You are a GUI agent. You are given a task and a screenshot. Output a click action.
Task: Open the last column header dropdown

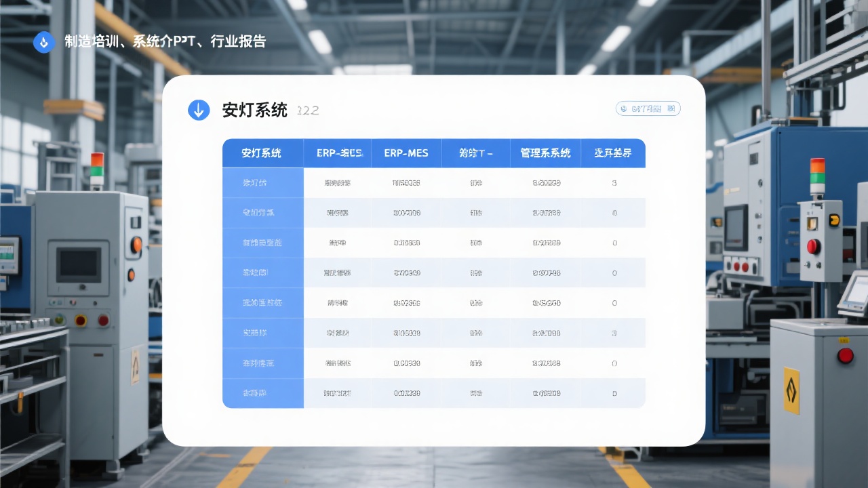click(613, 153)
